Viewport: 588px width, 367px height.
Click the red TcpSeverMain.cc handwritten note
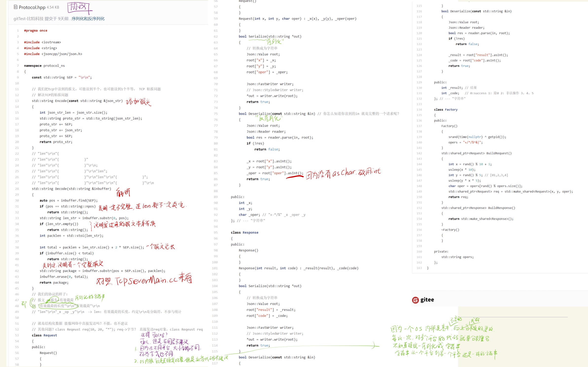click(x=145, y=280)
